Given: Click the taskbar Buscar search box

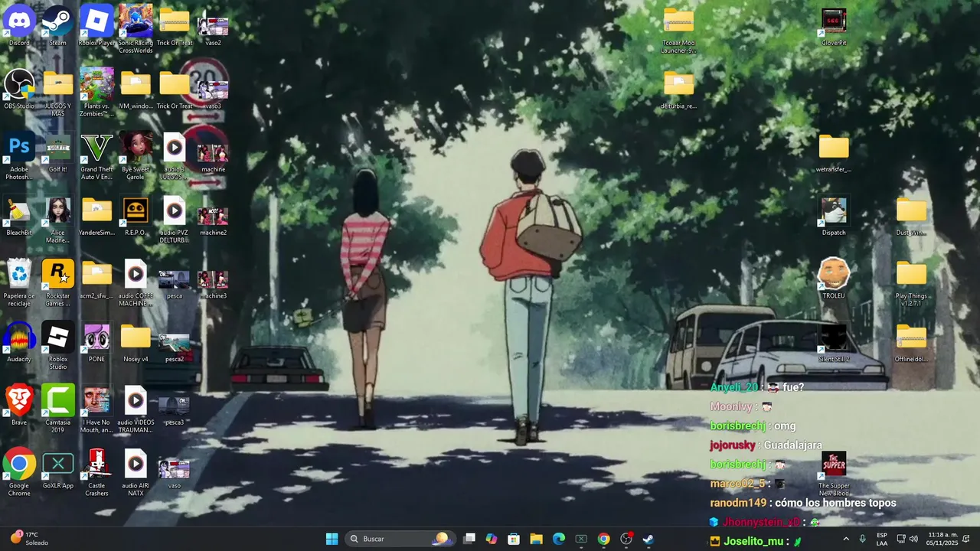Looking at the screenshot, I should (400, 539).
